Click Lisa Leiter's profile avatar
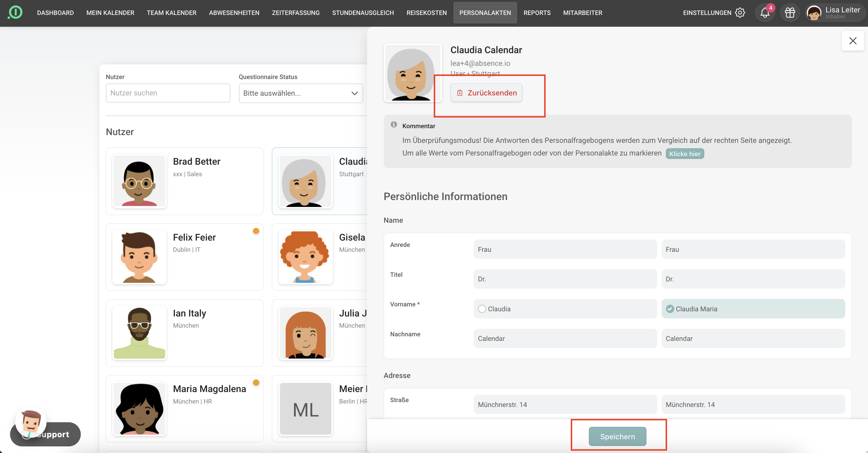This screenshot has height=453, width=868. click(814, 13)
